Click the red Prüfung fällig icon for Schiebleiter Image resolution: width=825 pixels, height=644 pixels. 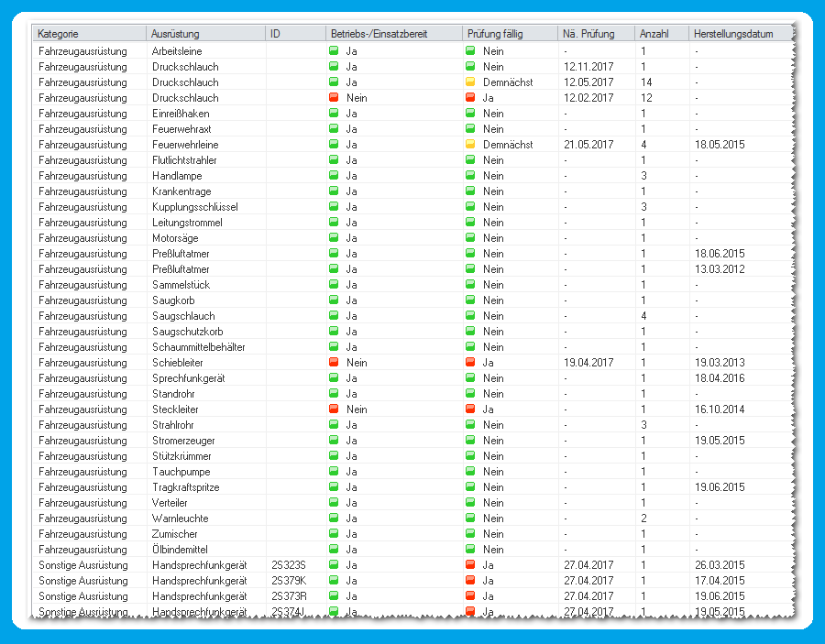pos(472,363)
